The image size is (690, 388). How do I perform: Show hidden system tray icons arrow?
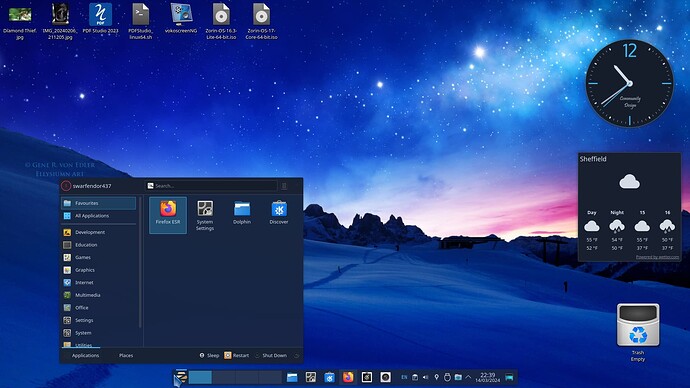pos(468,377)
